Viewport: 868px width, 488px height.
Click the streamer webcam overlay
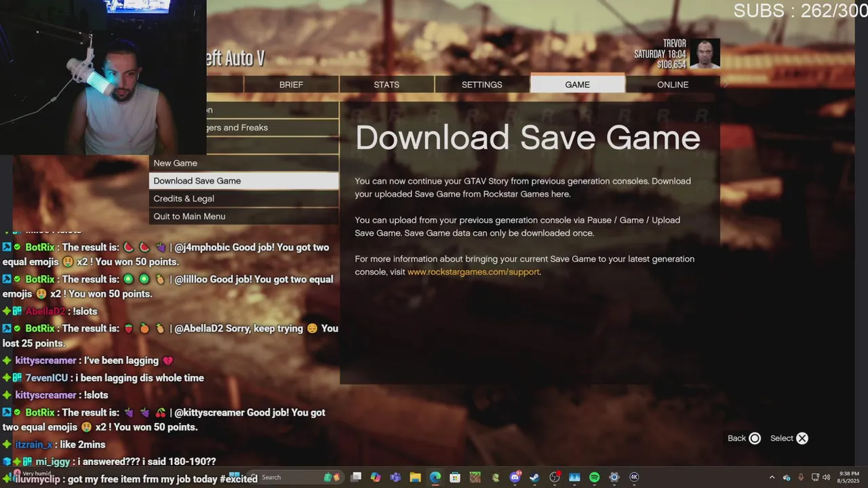[103, 77]
